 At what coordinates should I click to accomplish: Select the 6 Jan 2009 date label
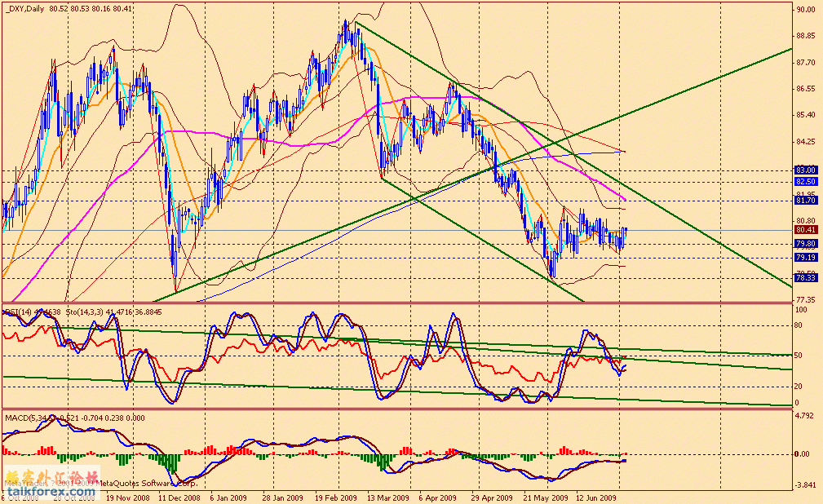228,497
